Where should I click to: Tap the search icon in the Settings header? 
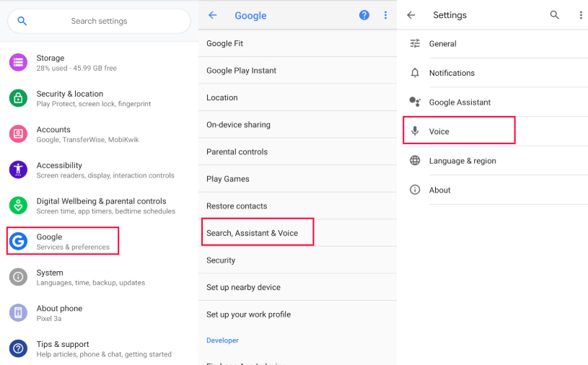click(555, 15)
